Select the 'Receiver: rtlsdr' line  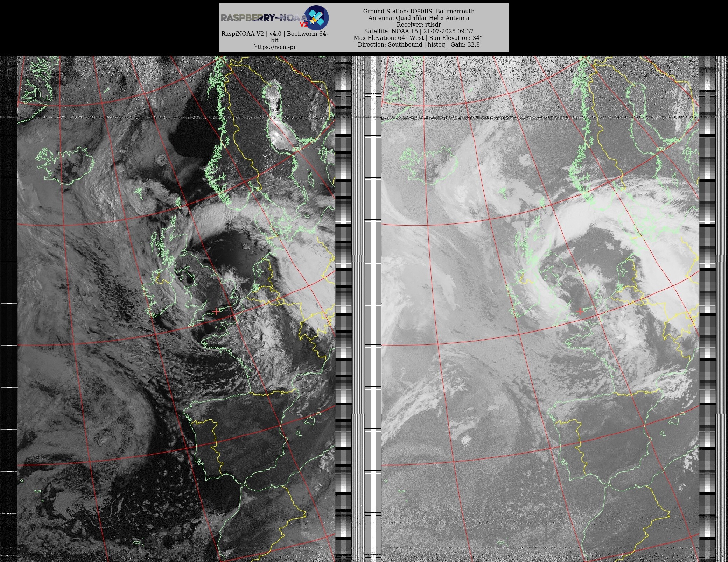pos(419,24)
